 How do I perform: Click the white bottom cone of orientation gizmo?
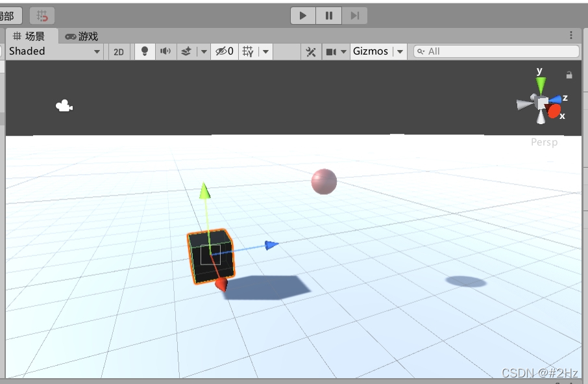coord(541,118)
